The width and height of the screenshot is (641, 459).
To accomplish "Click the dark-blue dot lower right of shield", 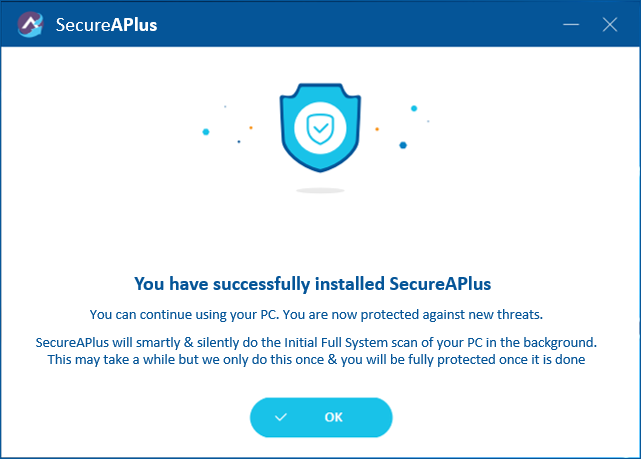I will 403,145.
